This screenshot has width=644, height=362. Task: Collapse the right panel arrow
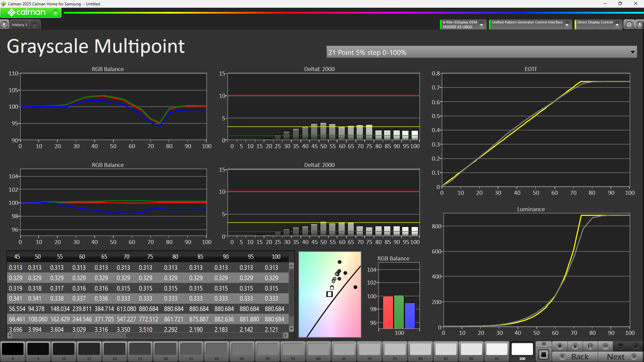(640, 24)
